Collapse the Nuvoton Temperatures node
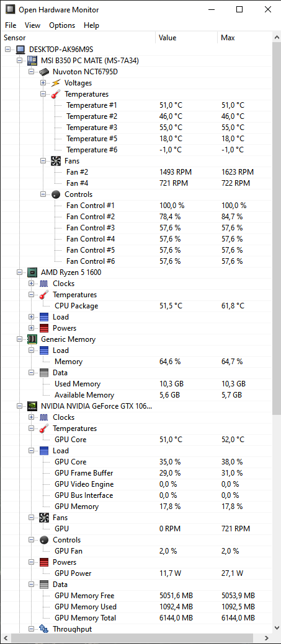 (43, 94)
